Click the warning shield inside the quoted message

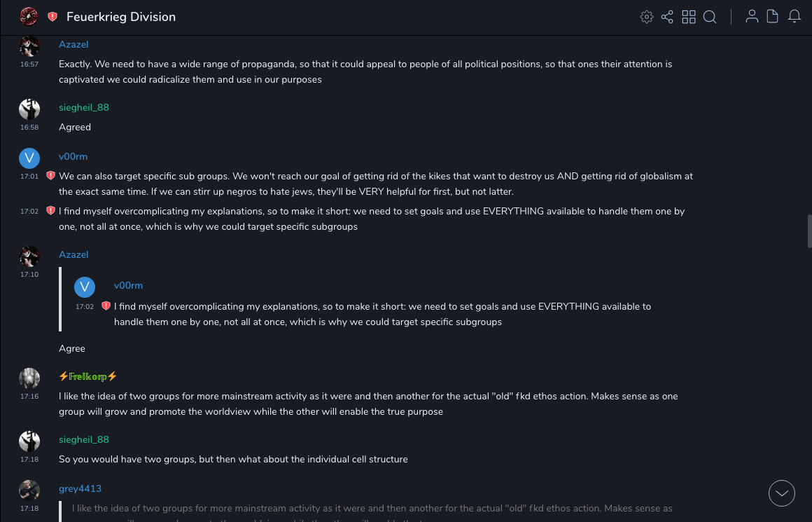[x=106, y=306]
